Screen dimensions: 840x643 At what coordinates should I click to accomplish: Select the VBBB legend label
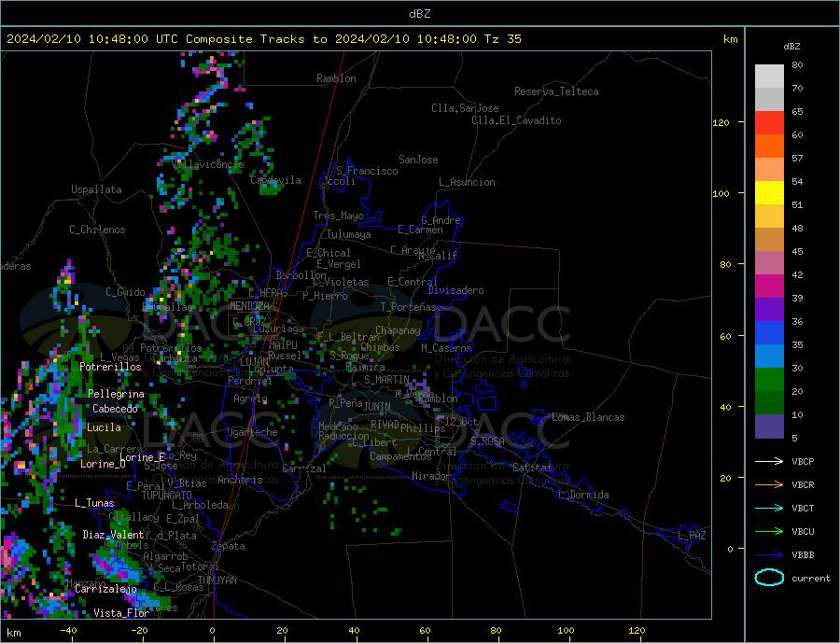pyautogui.click(x=803, y=555)
